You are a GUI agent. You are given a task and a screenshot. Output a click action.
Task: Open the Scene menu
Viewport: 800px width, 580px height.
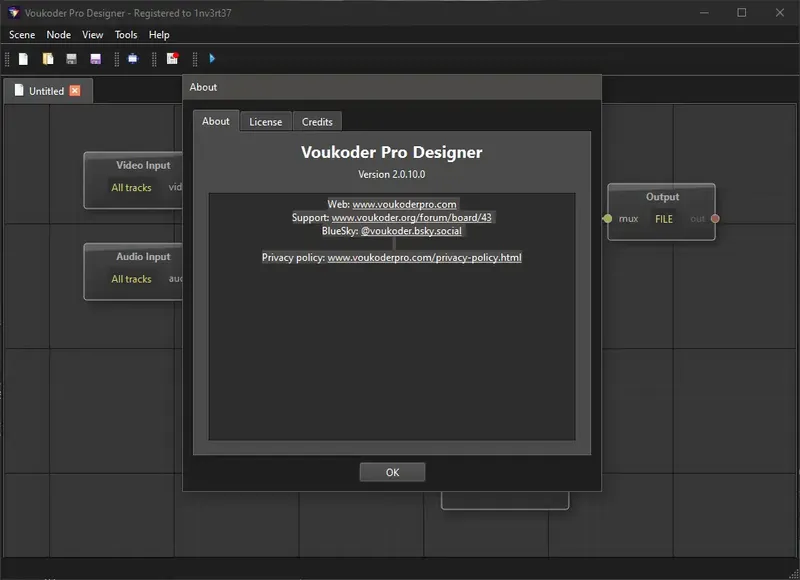pos(22,35)
